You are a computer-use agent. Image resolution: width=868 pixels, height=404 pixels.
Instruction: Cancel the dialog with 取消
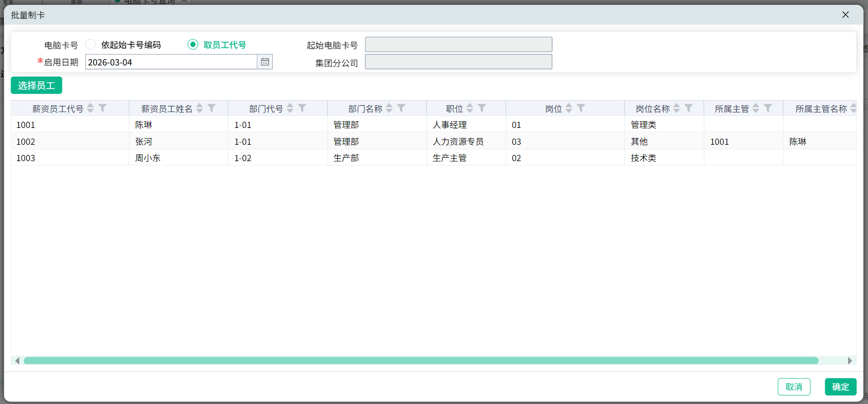click(794, 387)
